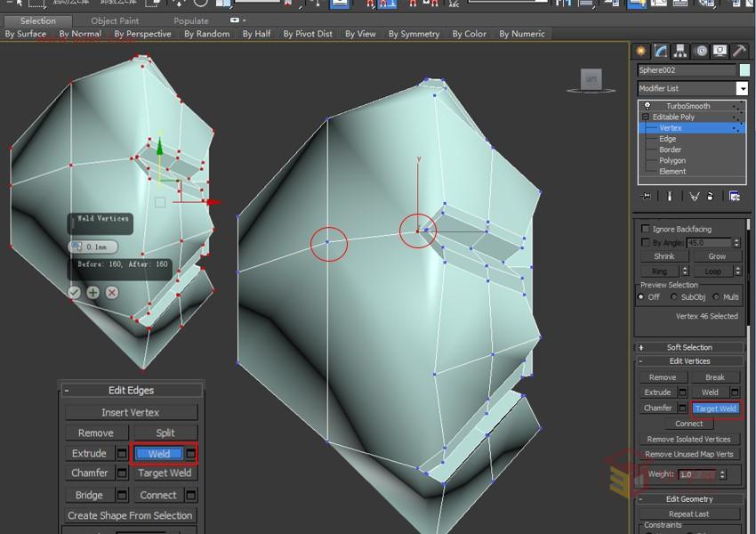The height and width of the screenshot is (534, 756).
Task: Click the Pin Stack icon below the modifier stack
Action: point(647,196)
